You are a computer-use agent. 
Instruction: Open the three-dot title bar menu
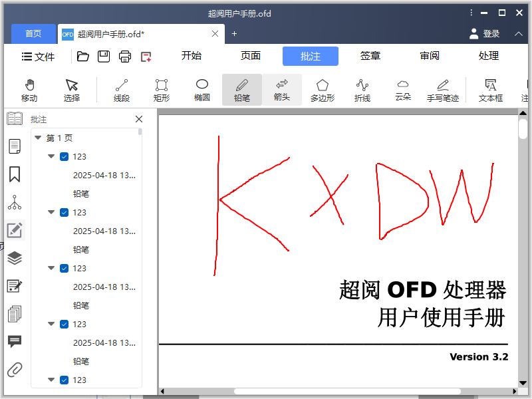[x=471, y=13]
